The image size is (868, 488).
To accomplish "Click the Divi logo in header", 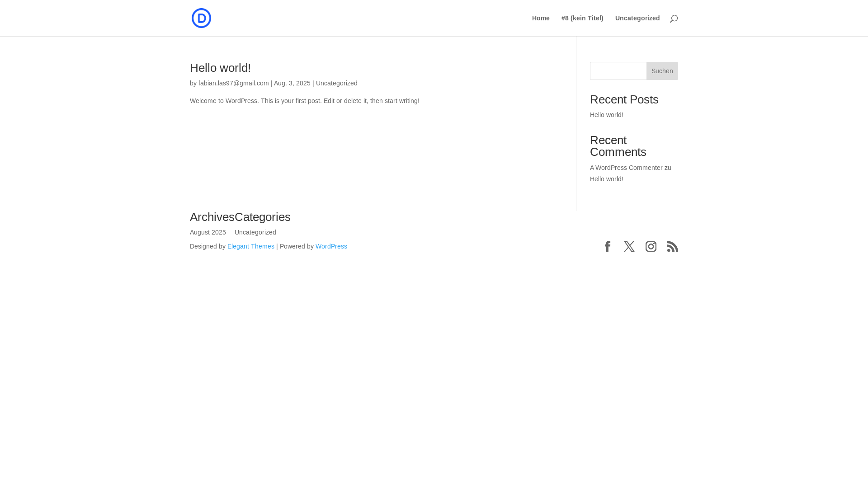I will tap(201, 18).
